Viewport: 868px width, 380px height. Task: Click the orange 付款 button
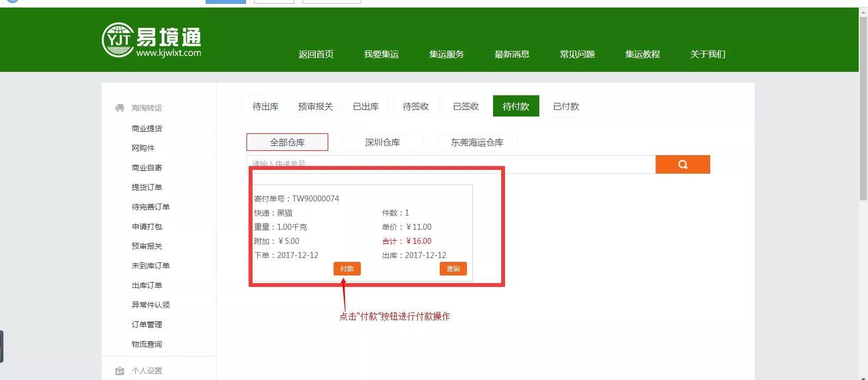[x=347, y=268]
